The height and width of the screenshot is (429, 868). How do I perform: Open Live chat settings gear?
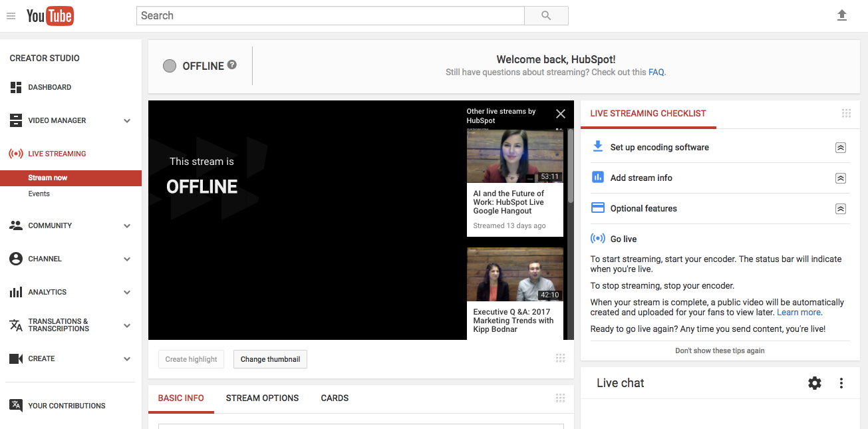click(x=814, y=383)
